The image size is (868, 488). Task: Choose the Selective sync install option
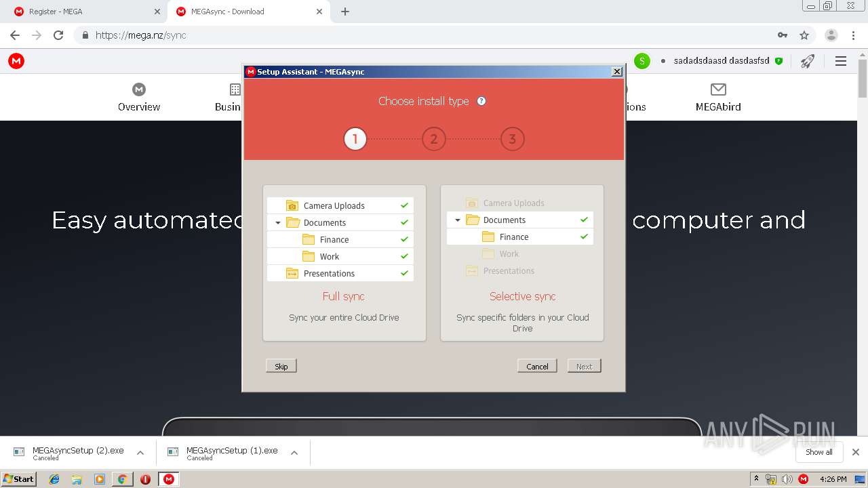(522, 263)
